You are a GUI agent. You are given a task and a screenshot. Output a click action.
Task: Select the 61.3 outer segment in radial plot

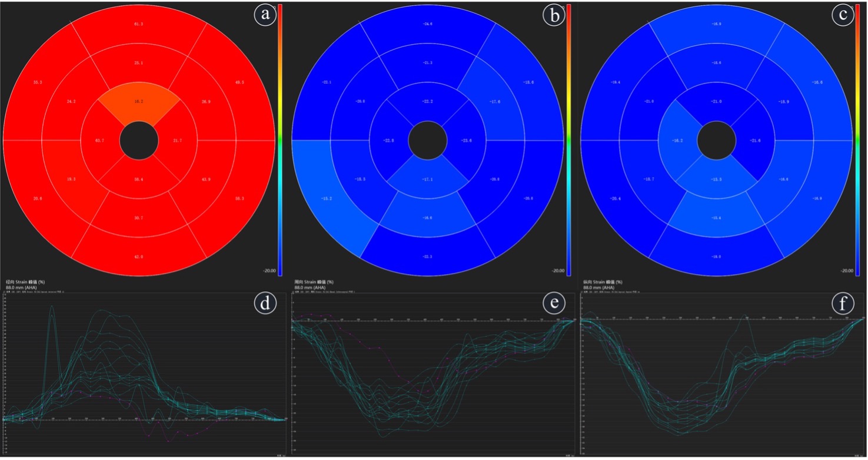tap(138, 24)
